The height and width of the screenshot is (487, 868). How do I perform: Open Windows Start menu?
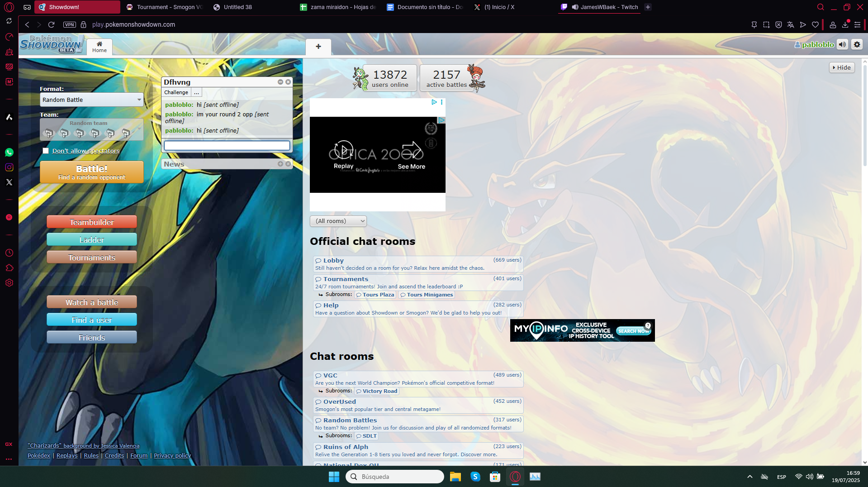[334, 477]
